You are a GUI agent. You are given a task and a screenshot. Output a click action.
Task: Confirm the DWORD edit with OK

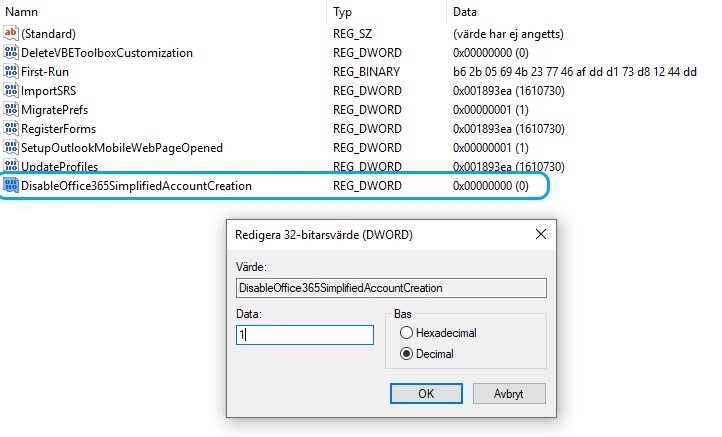pyautogui.click(x=426, y=394)
